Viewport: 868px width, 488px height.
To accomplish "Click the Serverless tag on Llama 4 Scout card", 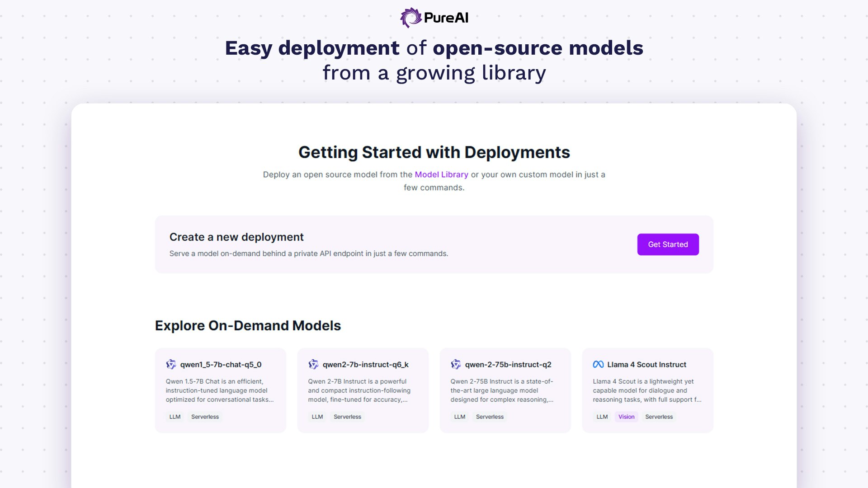I will tap(659, 417).
